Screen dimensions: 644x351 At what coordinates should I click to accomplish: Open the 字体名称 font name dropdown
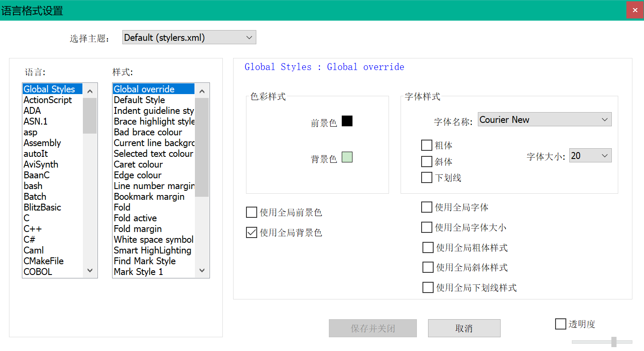coord(605,119)
